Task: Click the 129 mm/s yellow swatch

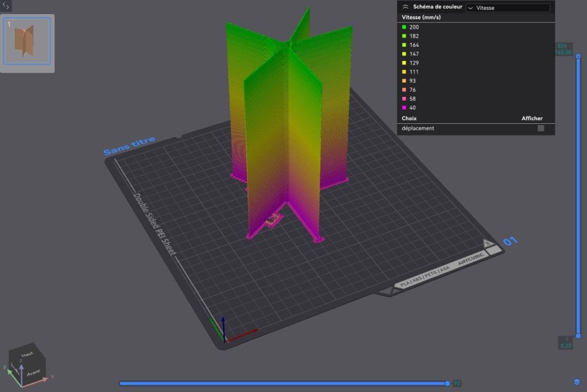Action: (404, 63)
